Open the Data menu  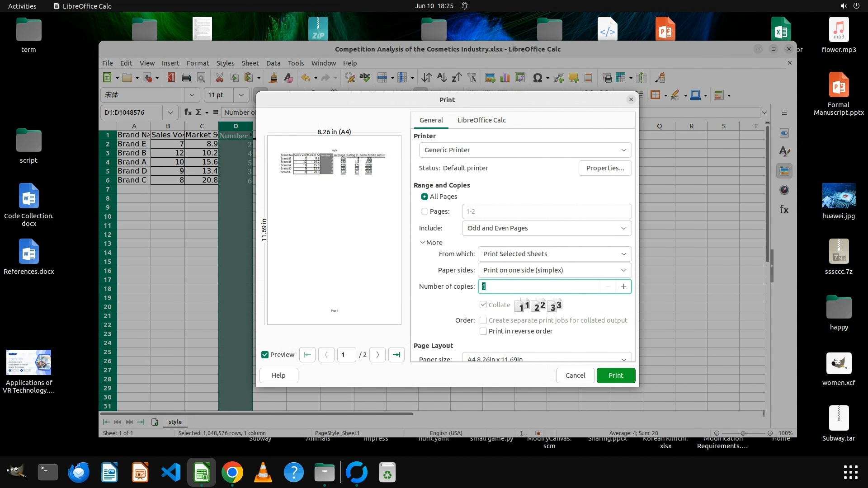click(x=273, y=63)
